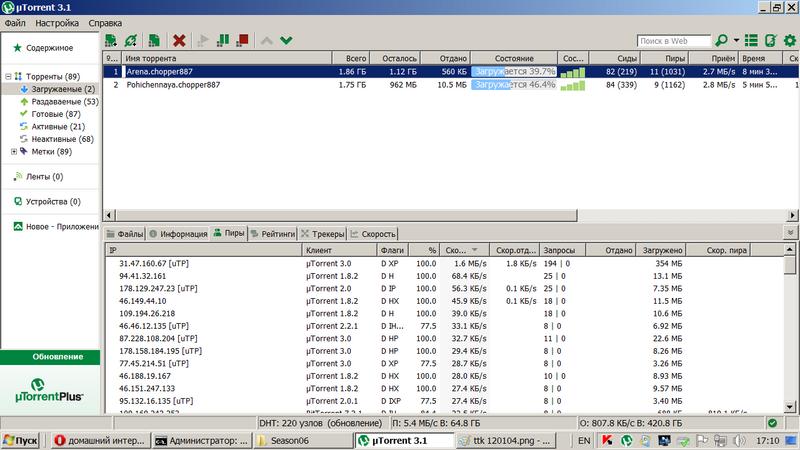Sort peers by Клиент column header

coord(339,250)
